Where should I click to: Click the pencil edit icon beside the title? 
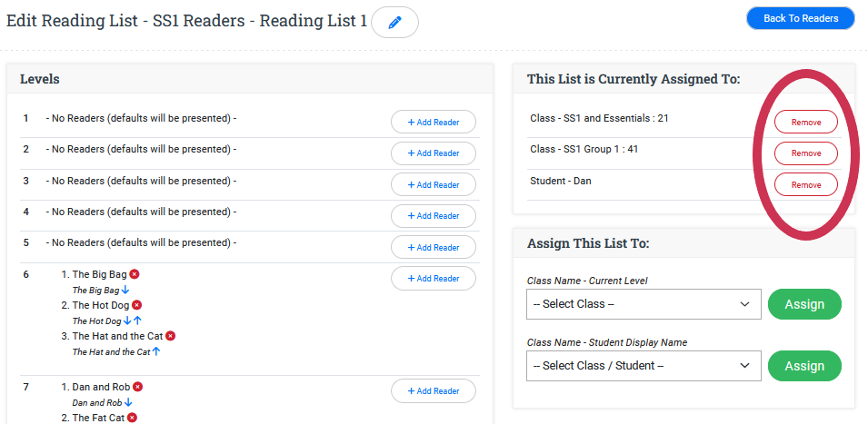pyautogui.click(x=394, y=23)
